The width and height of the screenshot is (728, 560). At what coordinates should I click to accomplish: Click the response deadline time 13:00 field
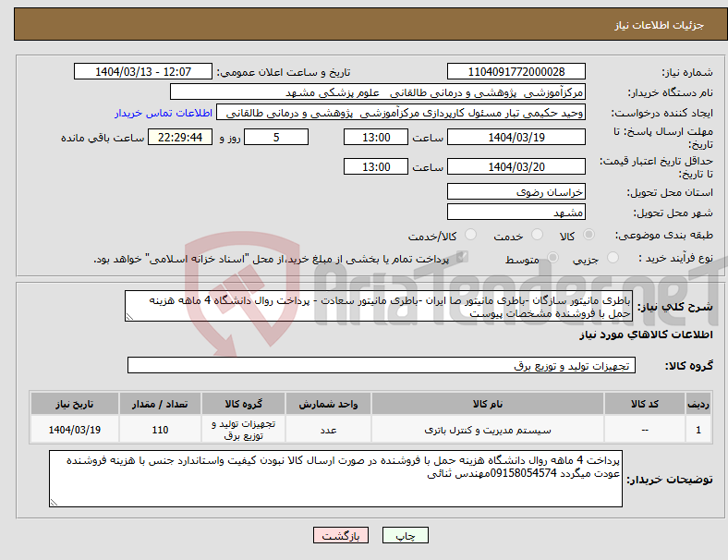(x=376, y=138)
